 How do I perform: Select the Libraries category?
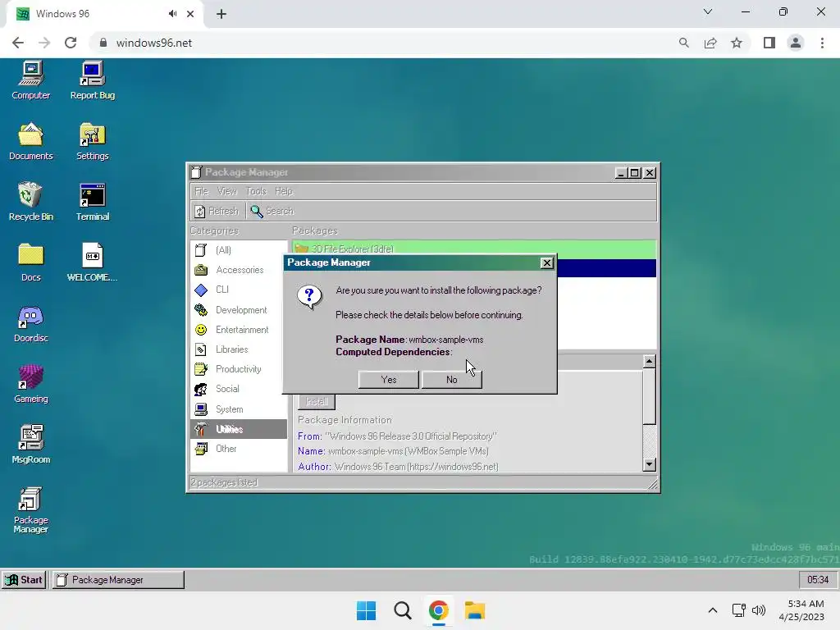tap(239, 349)
